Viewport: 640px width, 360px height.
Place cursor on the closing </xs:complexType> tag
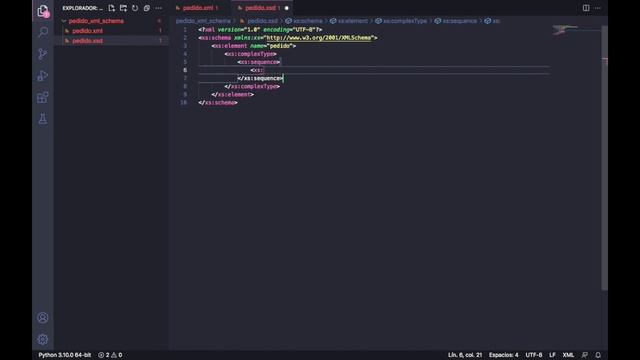click(252, 87)
